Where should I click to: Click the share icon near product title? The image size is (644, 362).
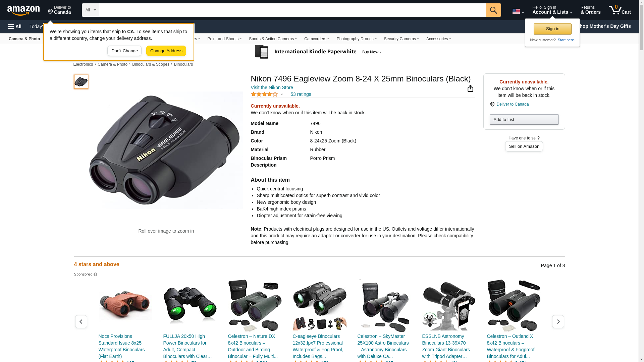[x=470, y=88]
